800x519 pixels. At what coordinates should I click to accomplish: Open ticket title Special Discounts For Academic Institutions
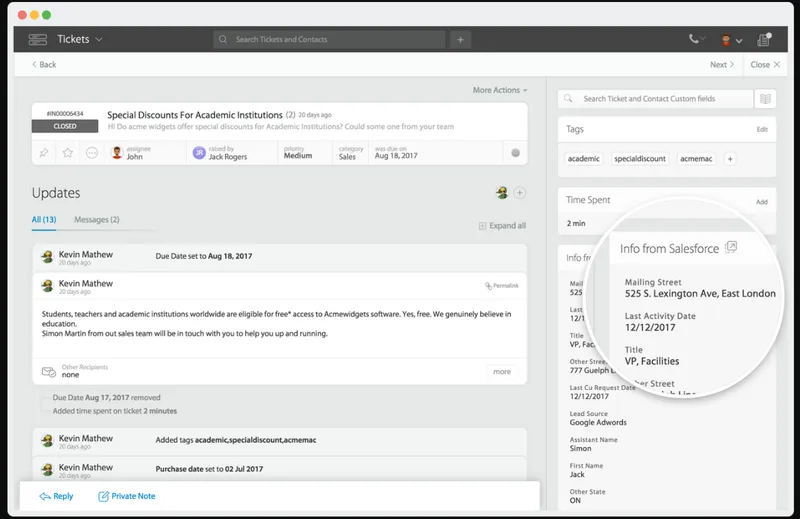[x=194, y=115]
